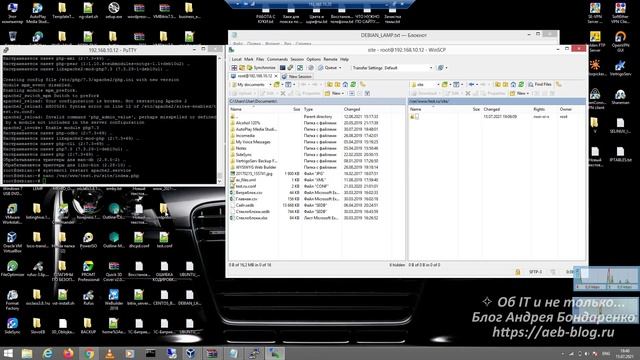
Task: Open the Files menu in WinSCP
Action: pos(260,60)
